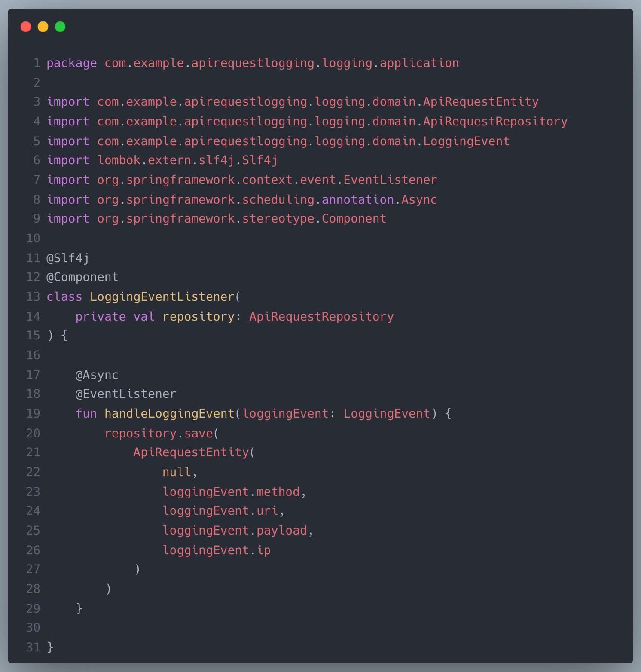Click 'loggingEvent.uri' on line 24

point(220,511)
